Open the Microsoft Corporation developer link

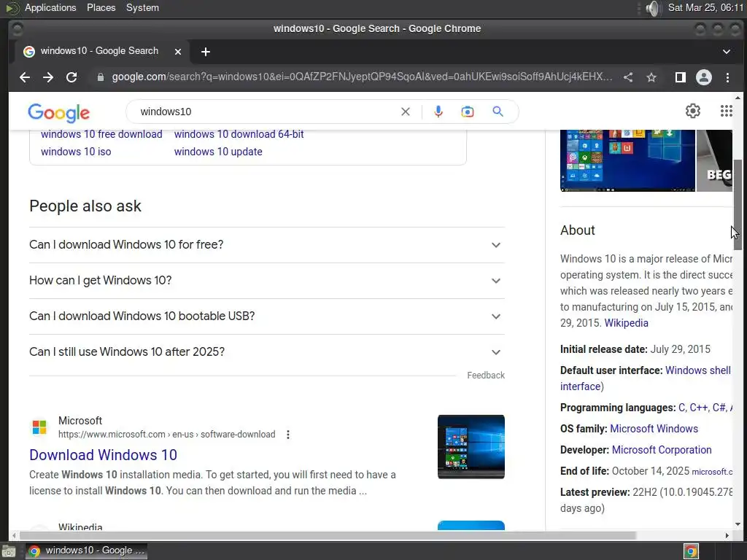point(661,450)
